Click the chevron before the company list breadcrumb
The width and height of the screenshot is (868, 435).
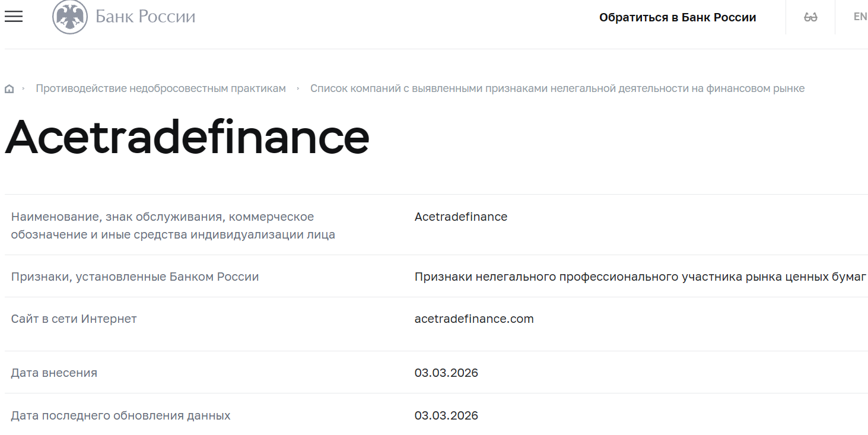point(300,88)
